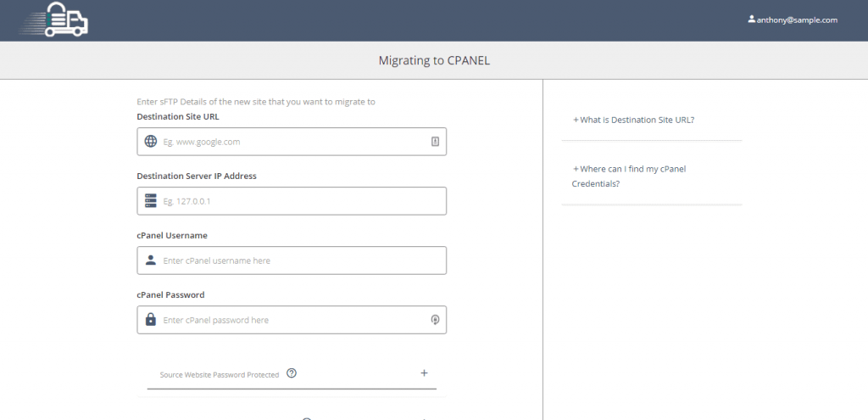Screen dimensions: 868x420
Task: Click help question mark next to Source Website Password Protected
Action: pos(292,373)
